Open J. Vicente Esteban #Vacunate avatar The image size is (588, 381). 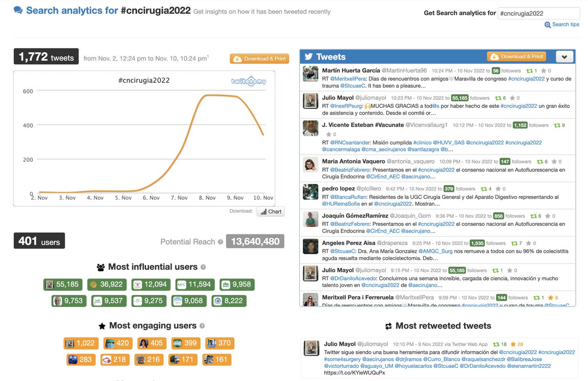(x=311, y=128)
